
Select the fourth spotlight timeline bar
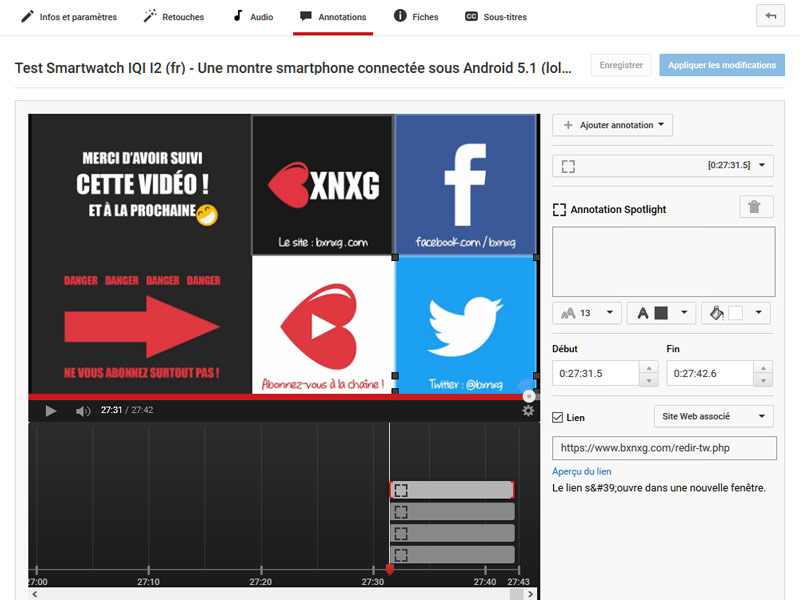click(452, 555)
